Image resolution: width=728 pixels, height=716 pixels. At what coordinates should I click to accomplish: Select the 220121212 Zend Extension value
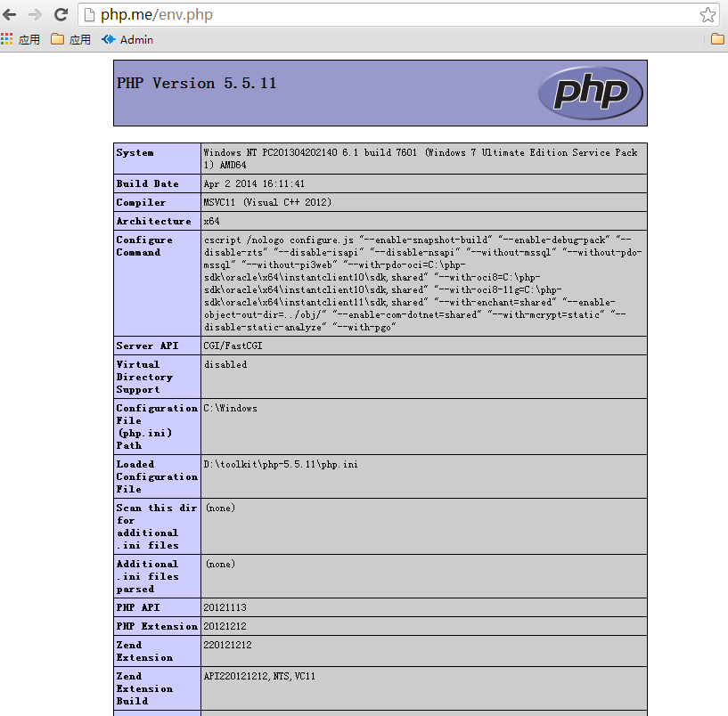click(x=227, y=645)
